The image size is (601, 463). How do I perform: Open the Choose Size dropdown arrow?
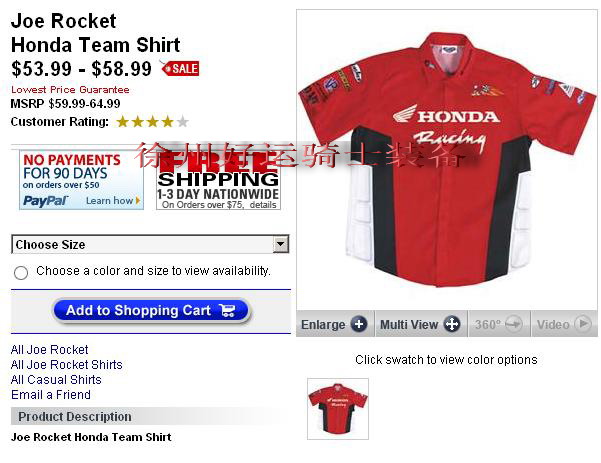[281, 244]
